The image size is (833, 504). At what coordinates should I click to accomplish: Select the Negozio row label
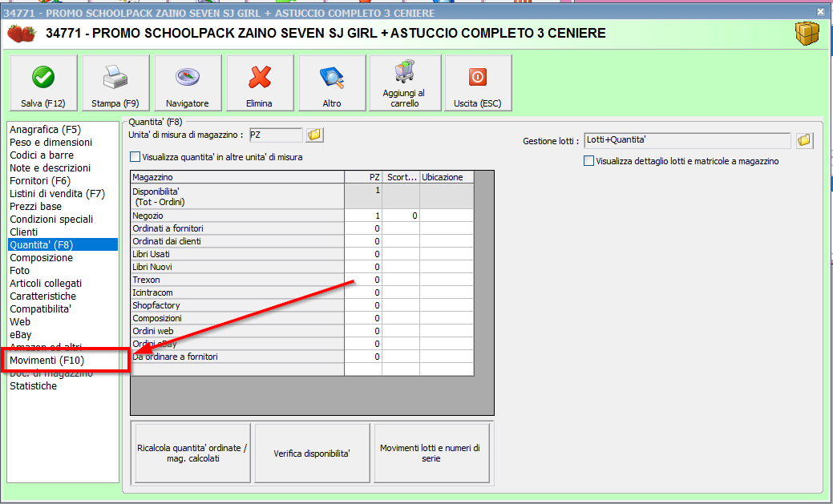pyautogui.click(x=237, y=216)
